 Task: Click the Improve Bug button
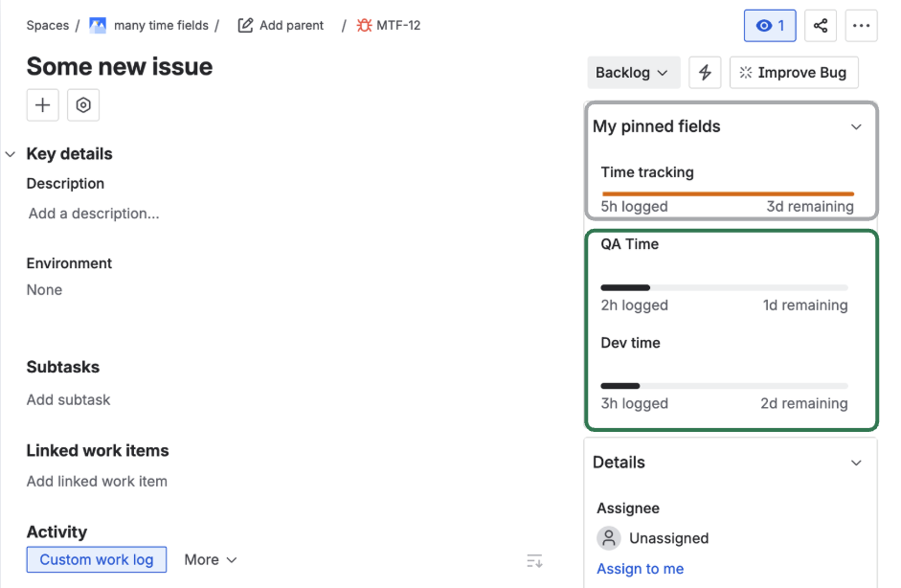click(x=796, y=72)
